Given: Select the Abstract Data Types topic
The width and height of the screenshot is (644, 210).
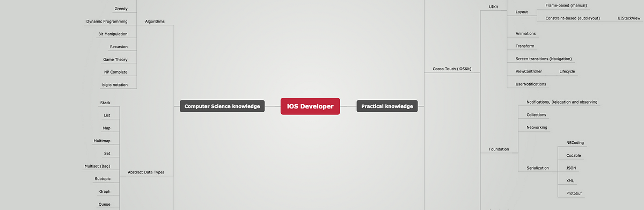Looking at the screenshot, I should pos(146,172).
